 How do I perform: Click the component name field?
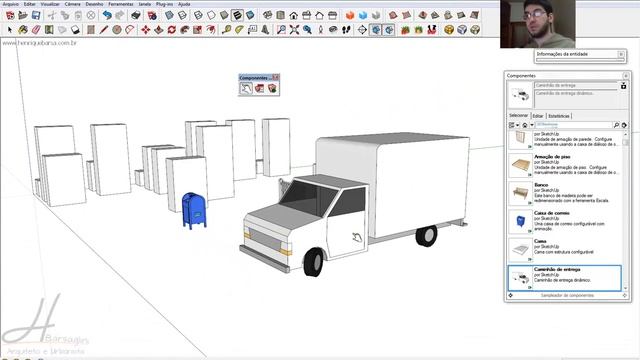coord(576,86)
